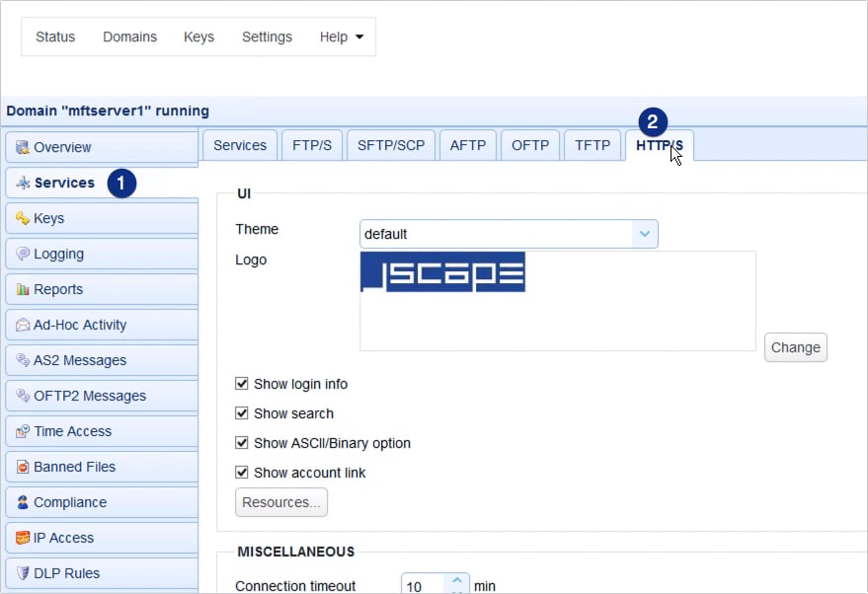Open the Resources dialog
Screen dimensions: 868x594
coord(280,502)
